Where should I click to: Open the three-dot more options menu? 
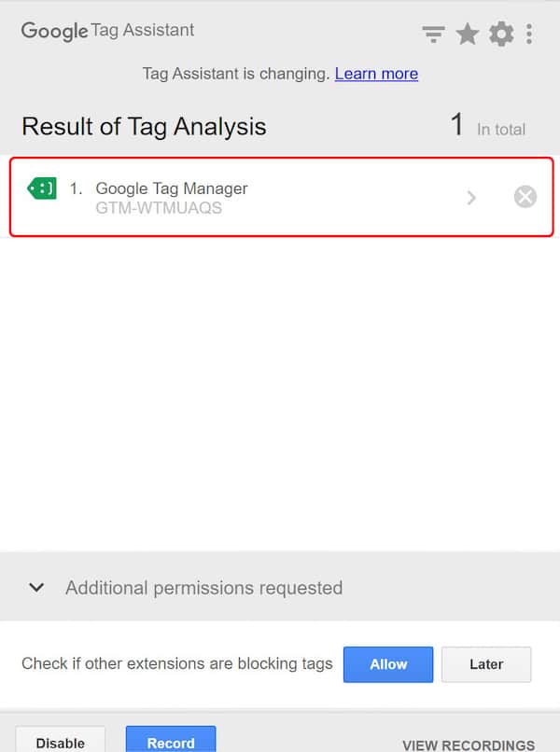coord(529,35)
